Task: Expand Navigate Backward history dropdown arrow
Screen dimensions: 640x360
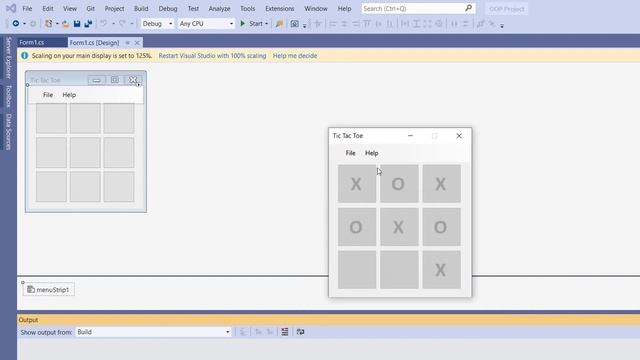Action: [24, 24]
